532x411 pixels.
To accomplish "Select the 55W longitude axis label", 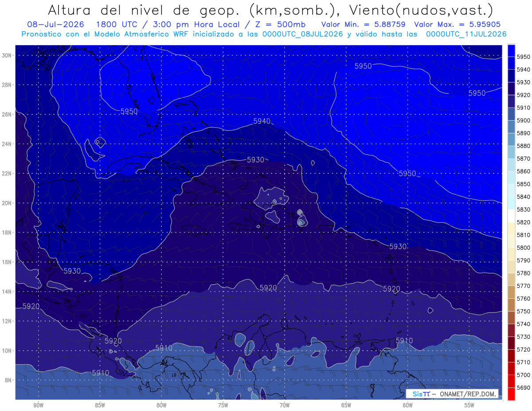I will point(469,406).
